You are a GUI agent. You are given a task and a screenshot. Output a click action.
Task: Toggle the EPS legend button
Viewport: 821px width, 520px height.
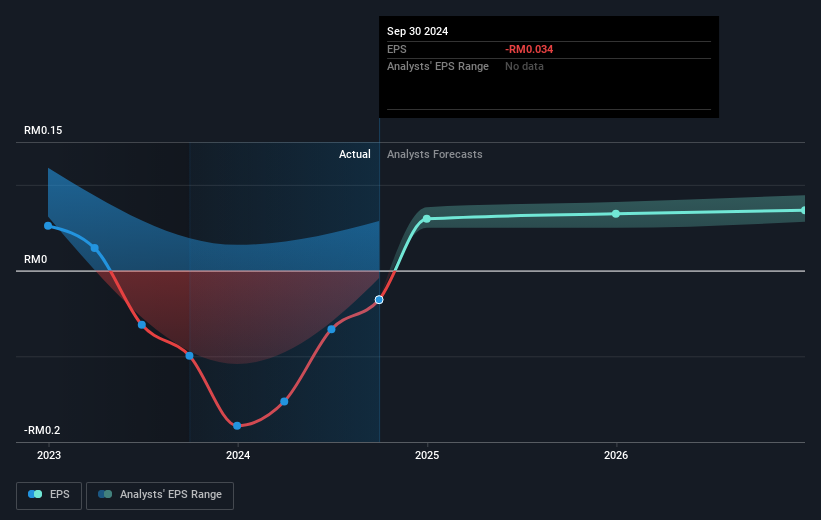pos(49,495)
